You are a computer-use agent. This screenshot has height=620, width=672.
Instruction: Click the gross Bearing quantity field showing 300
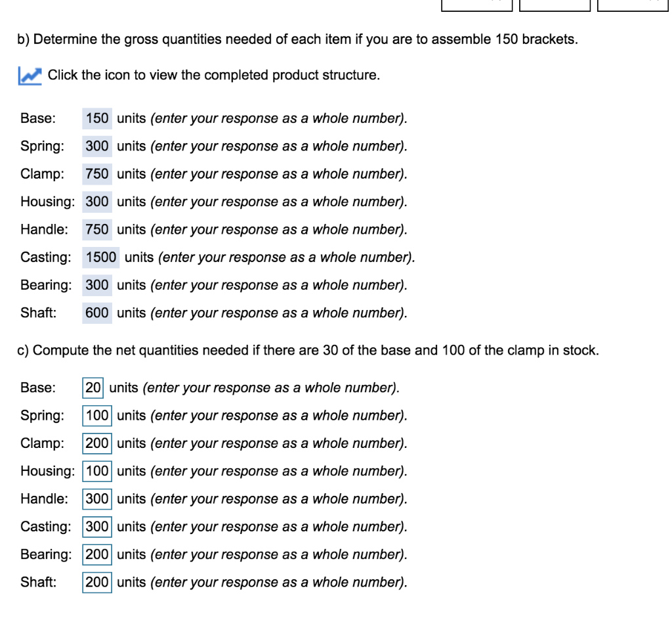97,285
